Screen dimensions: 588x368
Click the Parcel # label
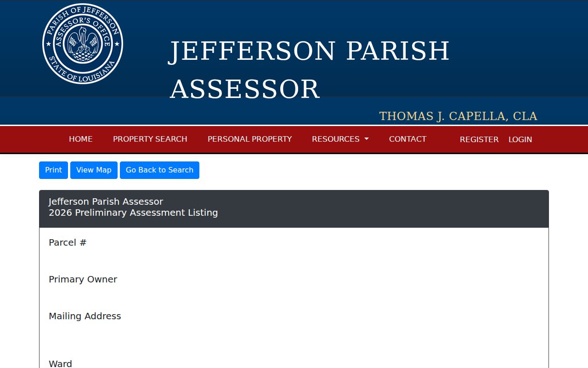coord(68,242)
